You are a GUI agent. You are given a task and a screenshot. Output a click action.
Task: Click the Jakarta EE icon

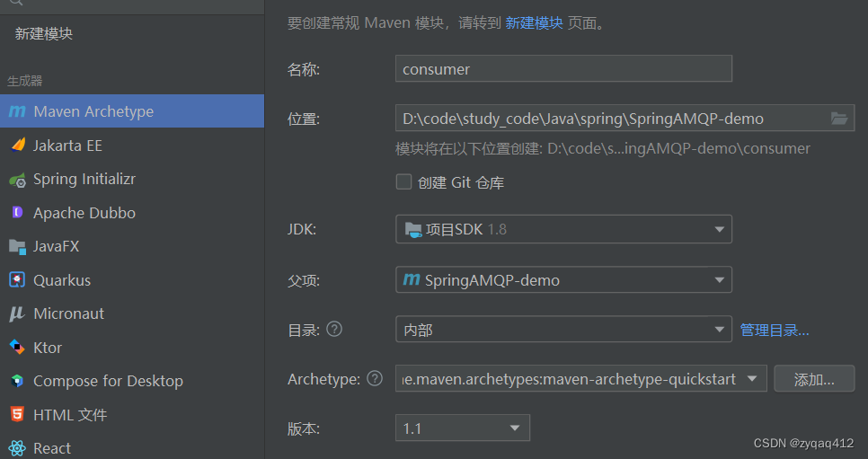pos(18,145)
